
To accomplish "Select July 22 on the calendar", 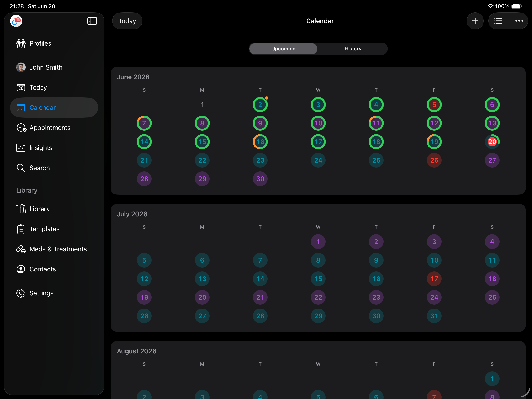I will tap(318, 297).
